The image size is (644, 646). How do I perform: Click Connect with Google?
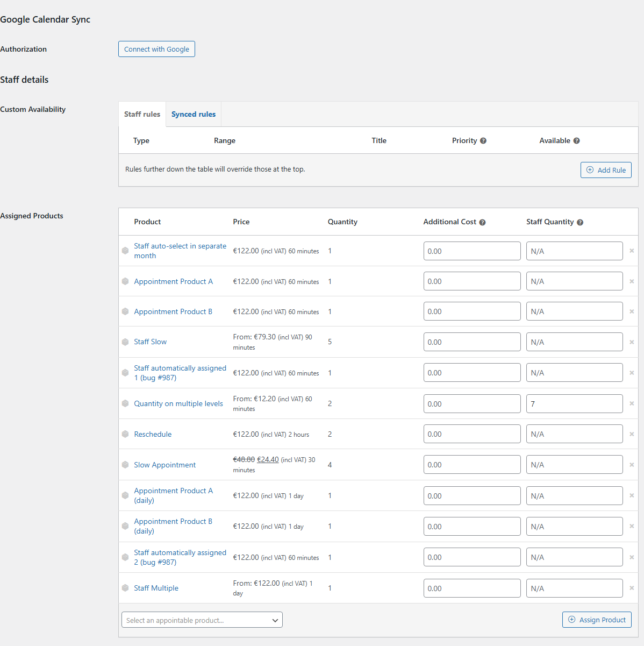[x=156, y=49]
